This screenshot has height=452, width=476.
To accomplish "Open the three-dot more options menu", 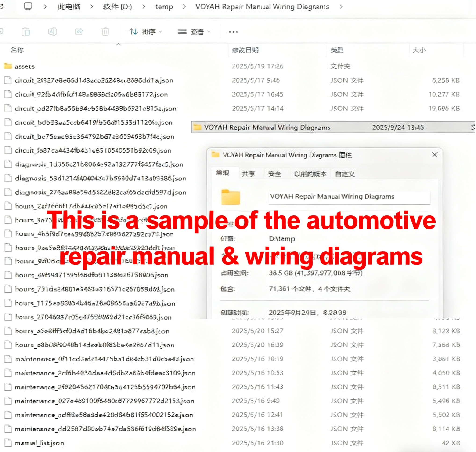I will (233, 32).
